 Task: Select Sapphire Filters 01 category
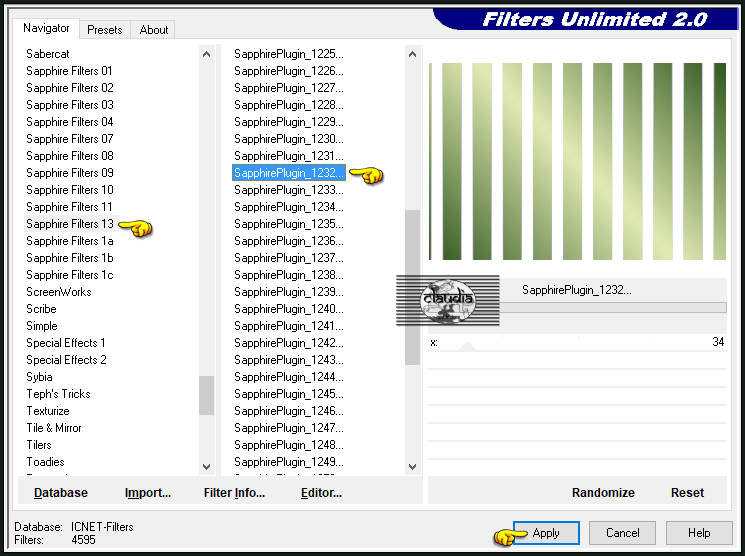pos(69,71)
